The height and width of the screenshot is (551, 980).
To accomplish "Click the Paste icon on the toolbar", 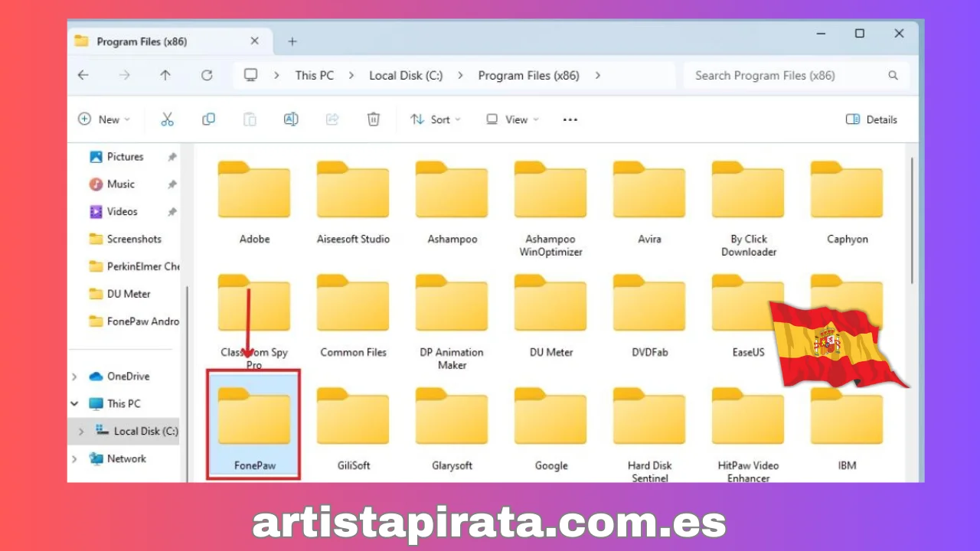I will coord(250,119).
